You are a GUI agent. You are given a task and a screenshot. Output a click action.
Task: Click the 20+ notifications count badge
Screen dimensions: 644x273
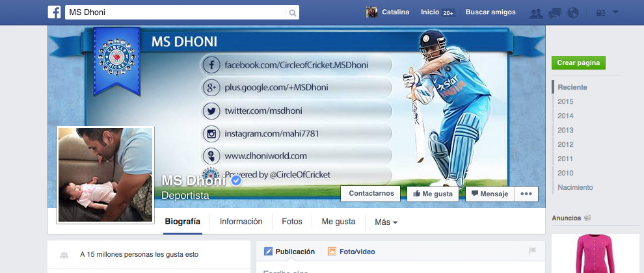[x=448, y=13]
